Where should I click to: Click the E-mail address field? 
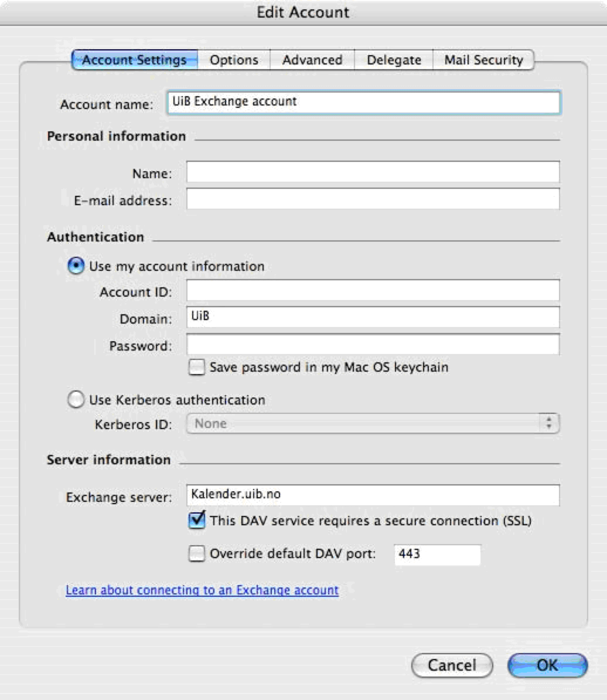[x=373, y=199]
